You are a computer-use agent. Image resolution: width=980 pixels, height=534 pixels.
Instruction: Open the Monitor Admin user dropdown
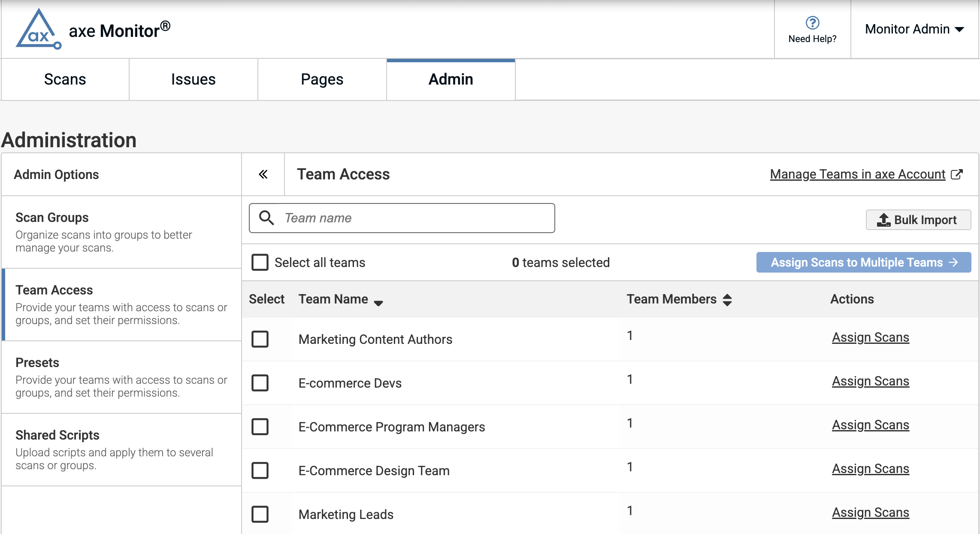tap(914, 29)
